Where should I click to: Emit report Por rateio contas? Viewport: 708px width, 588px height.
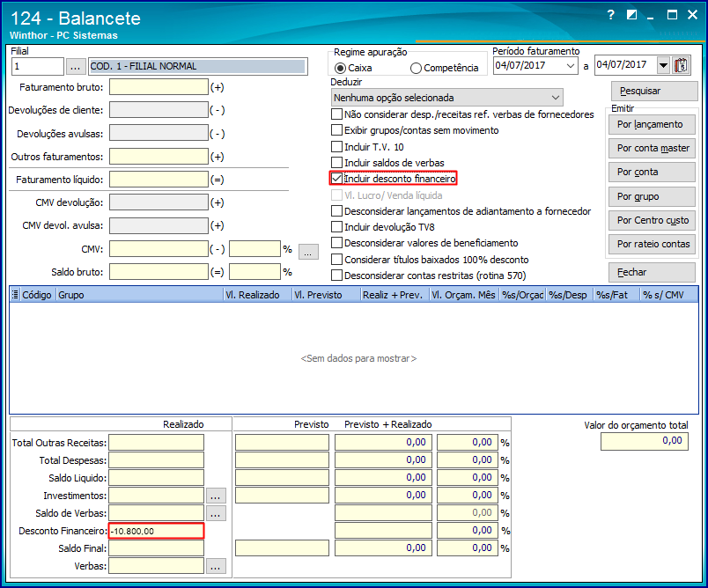652,244
